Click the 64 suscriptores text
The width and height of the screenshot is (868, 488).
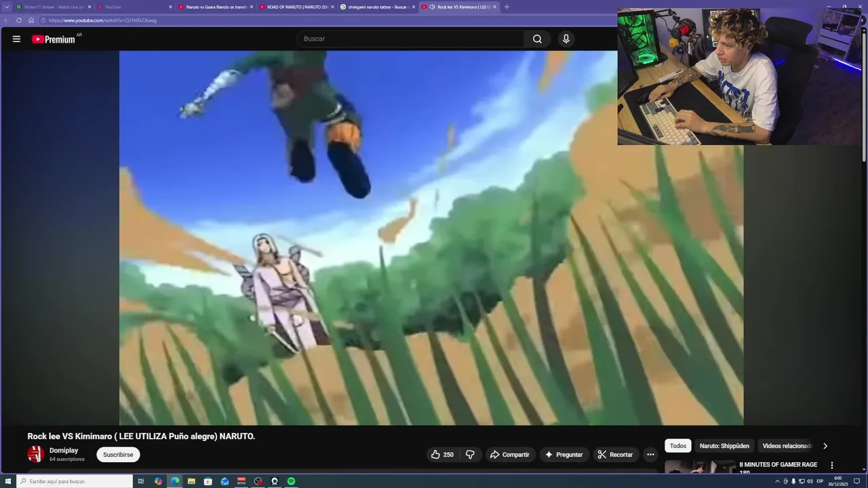coord(67,460)
